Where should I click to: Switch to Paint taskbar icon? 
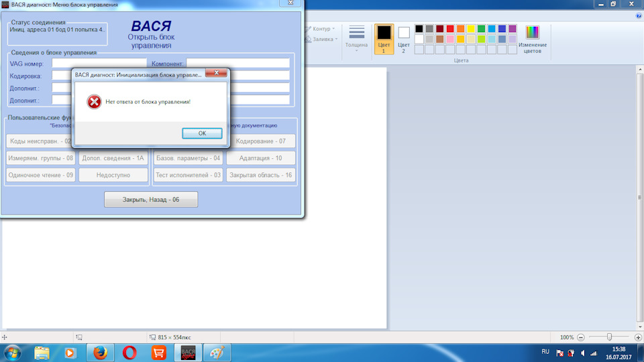click(217, 353)
